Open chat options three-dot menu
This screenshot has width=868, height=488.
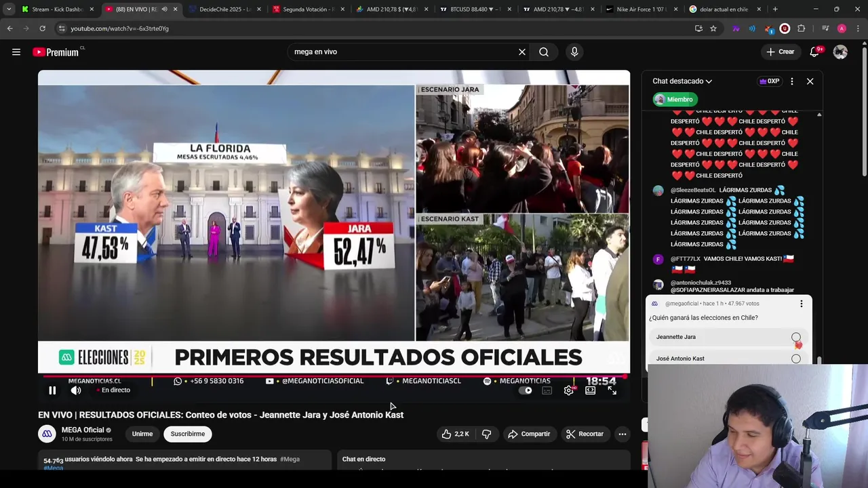click(791, 81)
